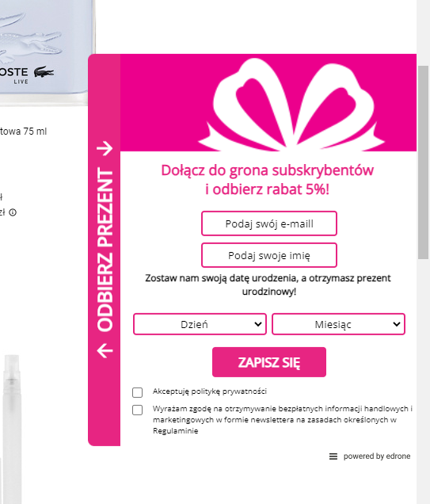
Task: Click the ZAPISZ SIĘ button
Action: [269, 362]
